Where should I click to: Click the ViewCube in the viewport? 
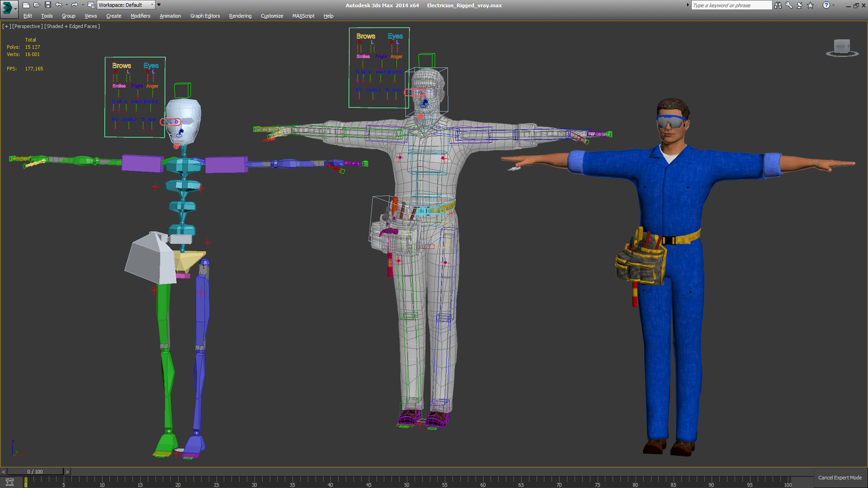click(x=842, y=47)
